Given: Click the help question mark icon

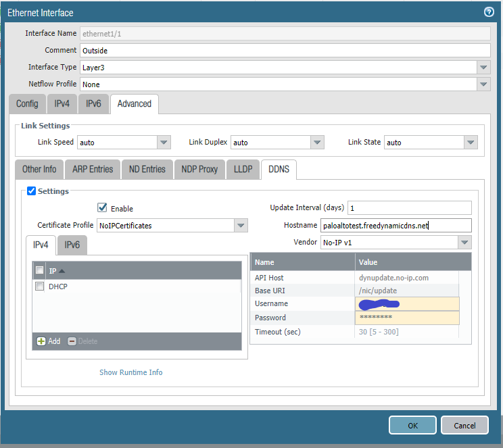Looking at the screenshot, I should coord(489,12).
